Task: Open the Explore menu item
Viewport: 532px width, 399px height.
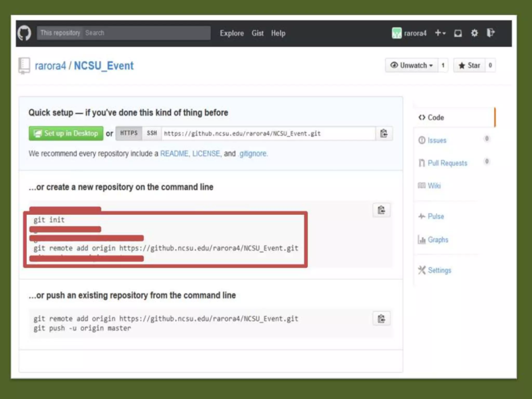Action: (x=232, y=33)
